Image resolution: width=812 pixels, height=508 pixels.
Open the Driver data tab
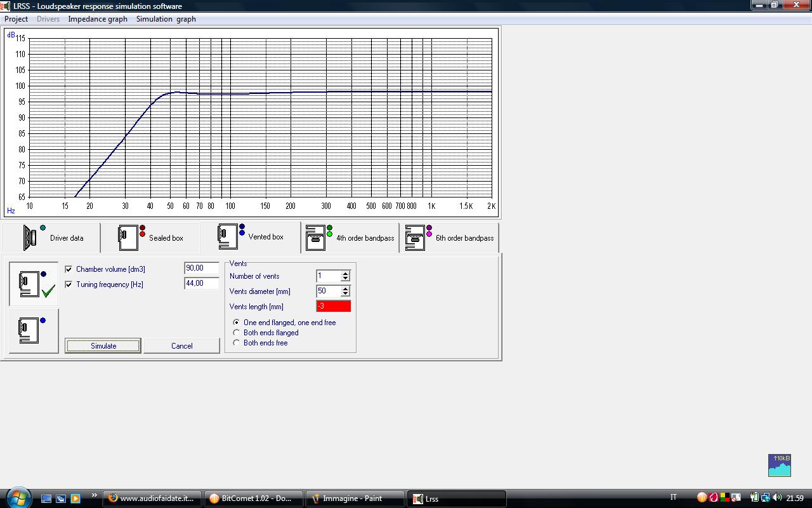[51, 238]
